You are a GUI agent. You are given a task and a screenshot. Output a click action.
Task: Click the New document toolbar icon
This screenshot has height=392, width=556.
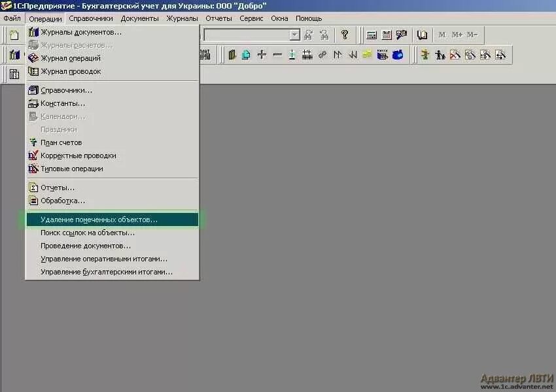coord(14,35)
